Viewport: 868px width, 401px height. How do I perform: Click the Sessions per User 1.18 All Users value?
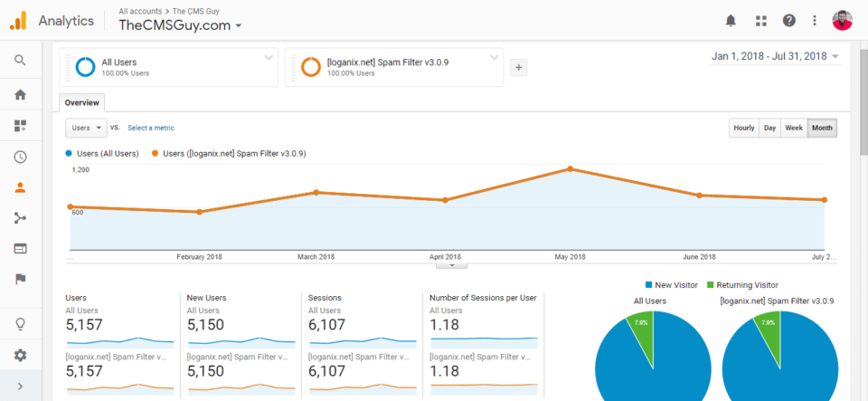pos(445,325)
